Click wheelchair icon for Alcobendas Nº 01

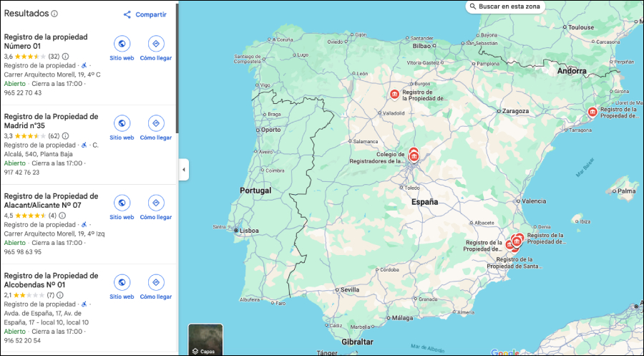(x=84, y=304)
